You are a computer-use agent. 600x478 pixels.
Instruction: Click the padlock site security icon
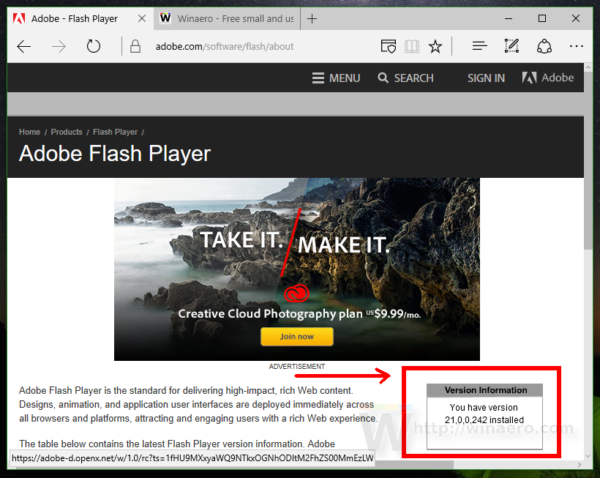[x=135, y=47]
